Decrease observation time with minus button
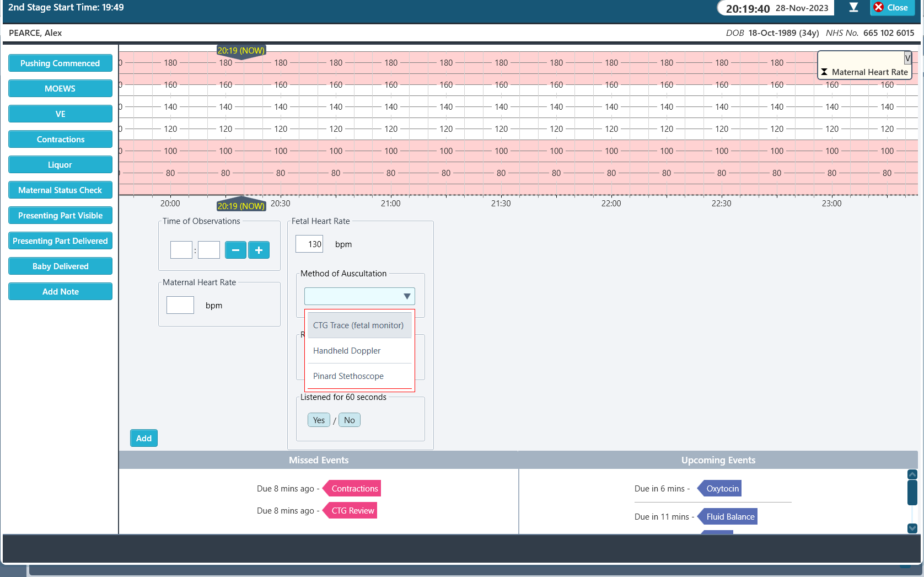This screenshot has height=577, width=924. pyautogui.click(x=235, y=250)
